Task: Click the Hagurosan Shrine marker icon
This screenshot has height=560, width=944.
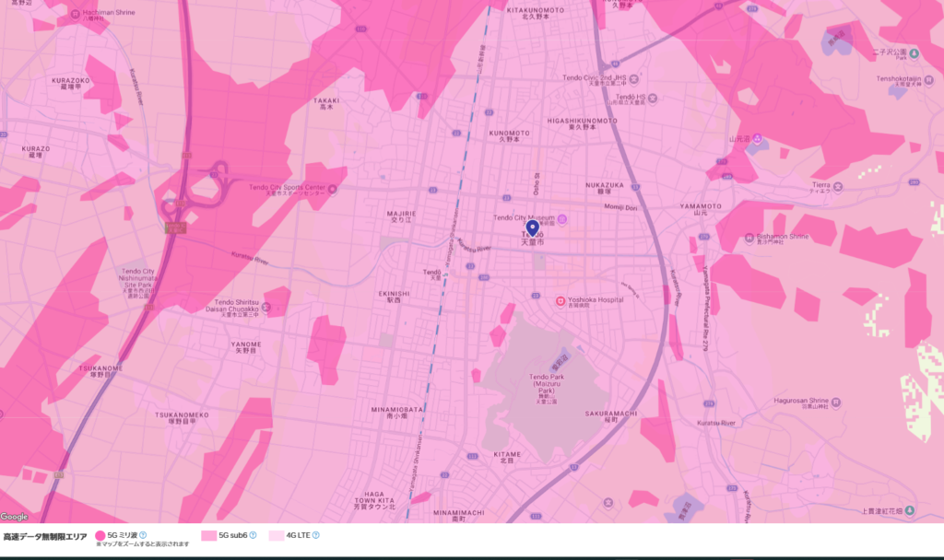Action: (835, 402)
